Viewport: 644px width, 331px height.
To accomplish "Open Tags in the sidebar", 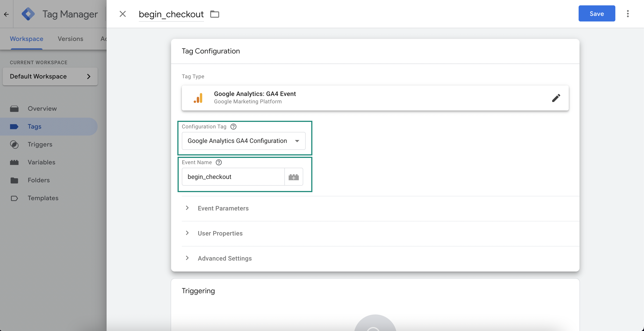I will (49, 127).
